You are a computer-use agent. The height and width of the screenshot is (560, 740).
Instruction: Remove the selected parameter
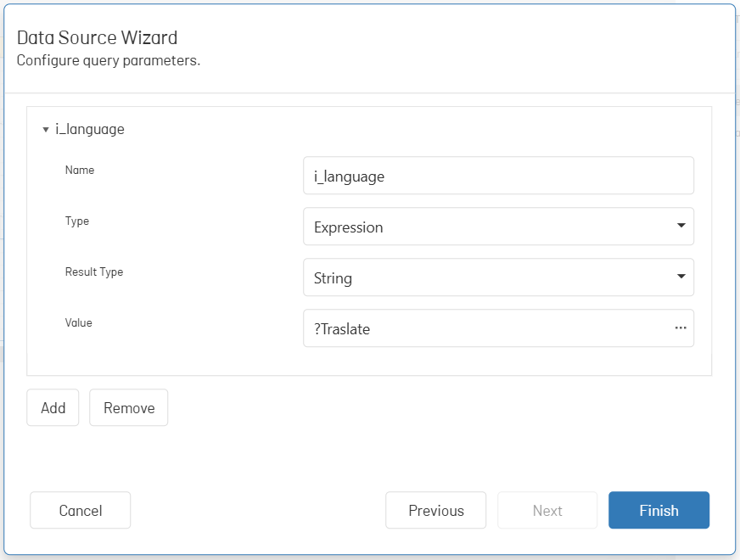tap(129, 407)
